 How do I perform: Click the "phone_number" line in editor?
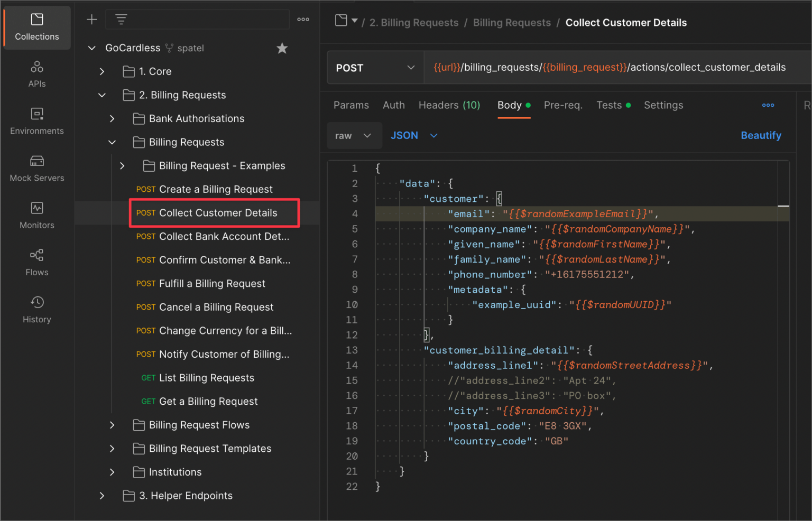(541, 275)
